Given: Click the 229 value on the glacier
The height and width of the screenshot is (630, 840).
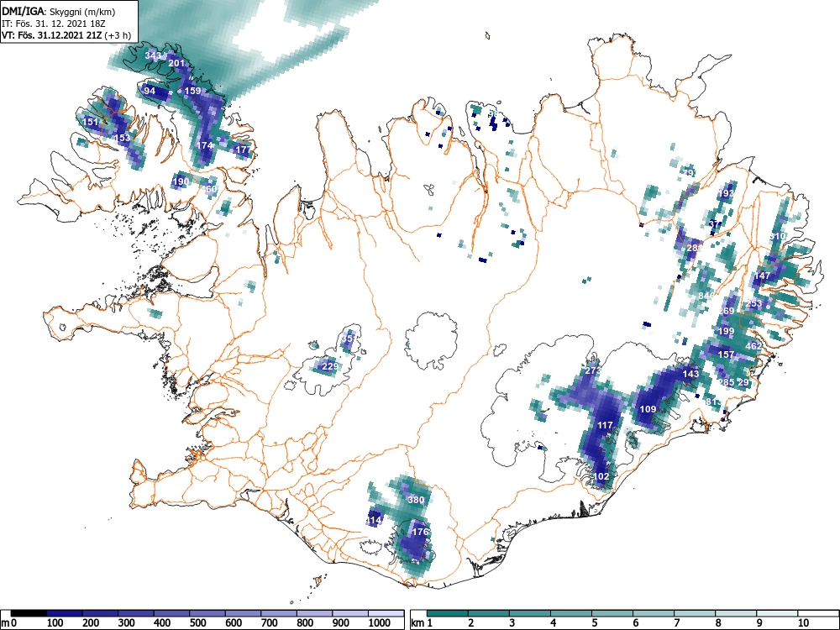Looking at the screenshot, I should click(x=330, y=366).
